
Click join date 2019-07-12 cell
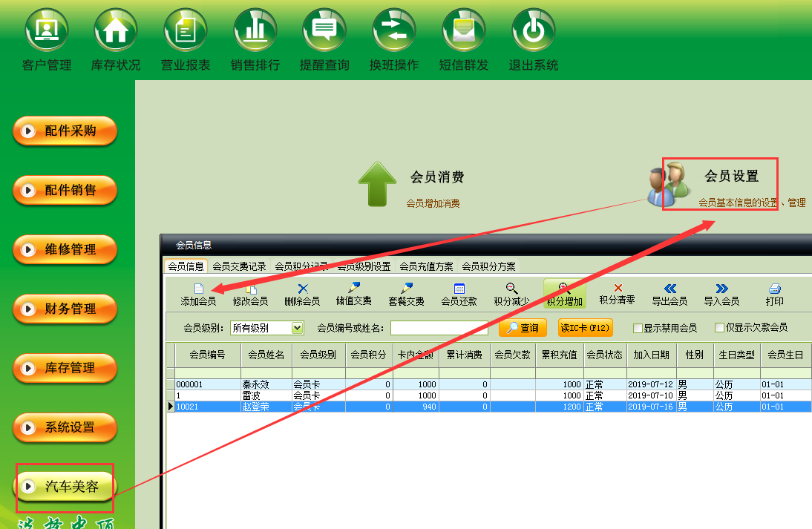point(652,384)
